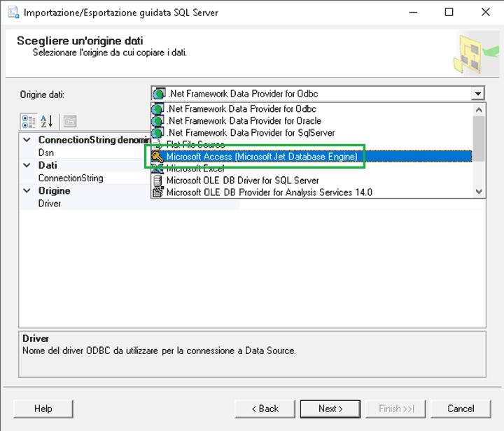Choose Flat File Source entry

pyautogui.click(x=311, y=145)
